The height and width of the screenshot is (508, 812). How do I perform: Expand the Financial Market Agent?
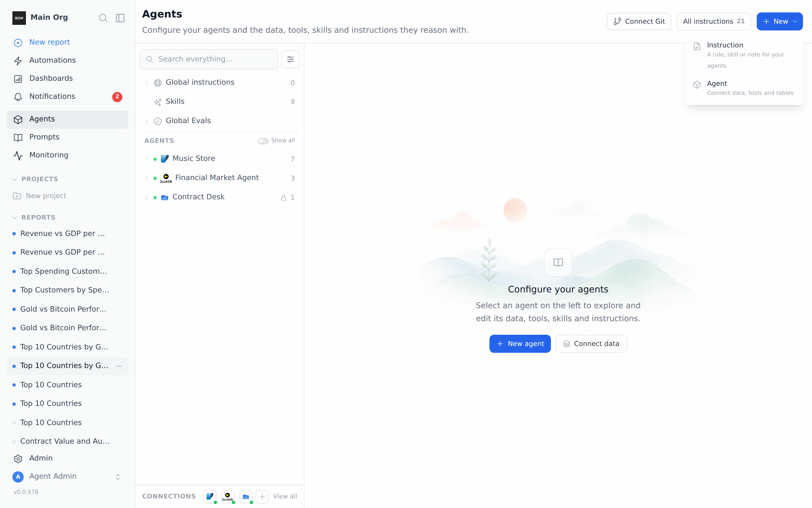click(x=146, y=178)
